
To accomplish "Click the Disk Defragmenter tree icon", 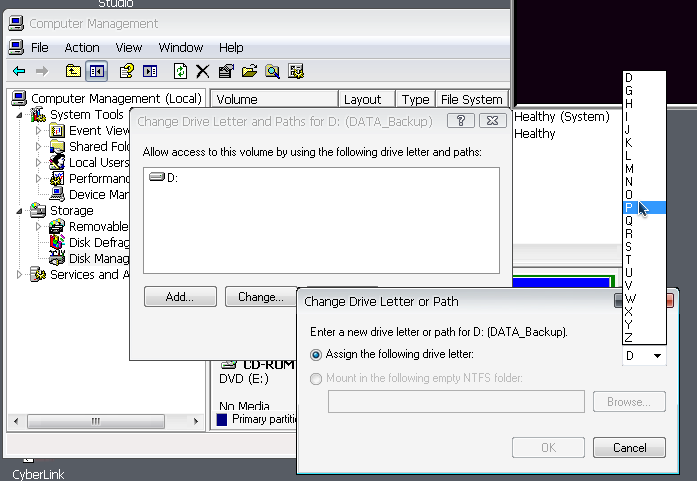I will coord(56,242).
